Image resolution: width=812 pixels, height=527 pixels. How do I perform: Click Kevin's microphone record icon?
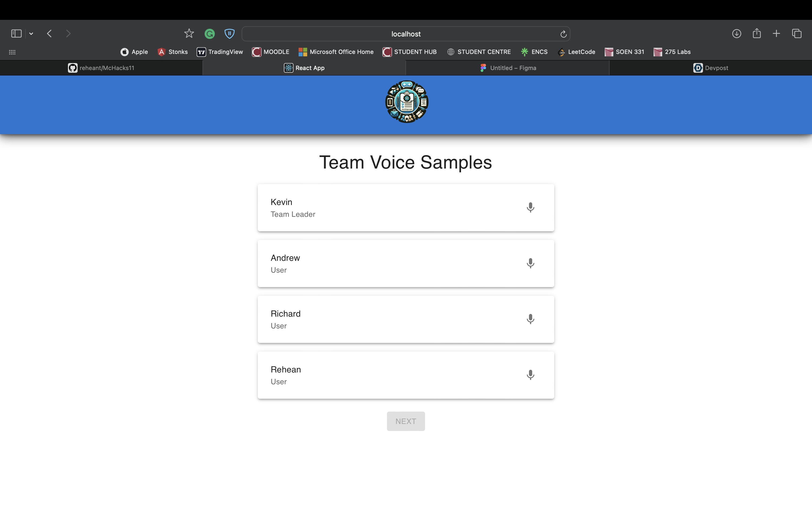(x=530, y=207)
